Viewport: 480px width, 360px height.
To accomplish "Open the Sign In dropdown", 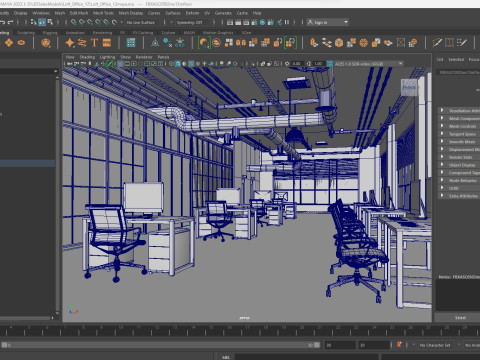I will pyautogui.click(x=328, y=22).
